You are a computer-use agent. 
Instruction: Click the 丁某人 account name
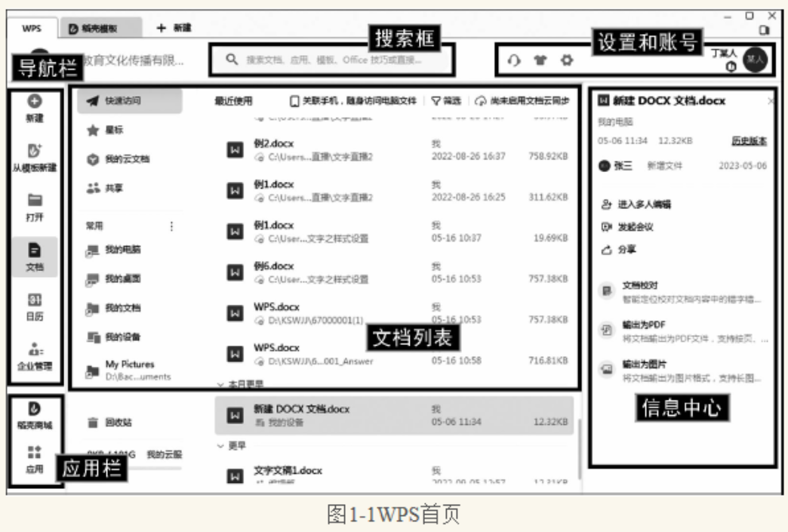[x=724, y=53]
